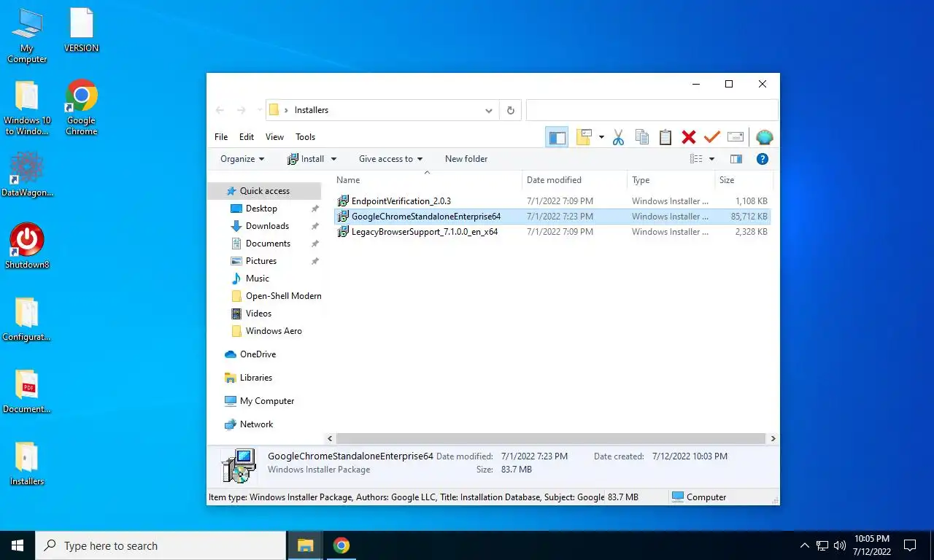The image size is (934, 560).
Task: Sort by Date modified column header
Action: tap(575, 180)
